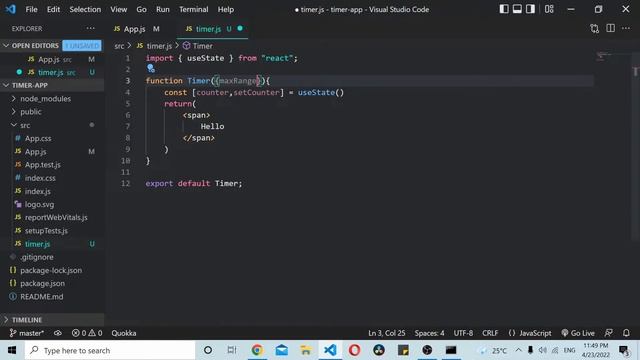Click src in breadcrumb path
Screen dimensions: 640x360
(x=119, y=46)
